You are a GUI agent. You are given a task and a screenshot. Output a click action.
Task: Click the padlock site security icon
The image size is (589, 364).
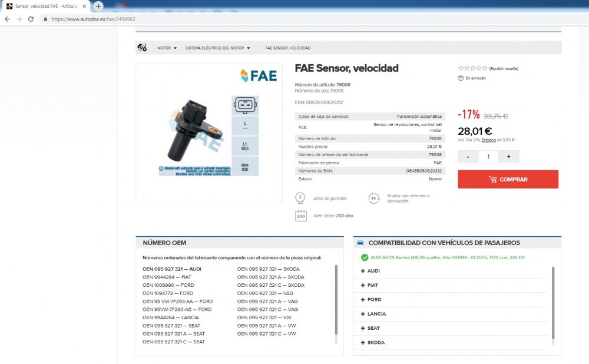[45, 19]
